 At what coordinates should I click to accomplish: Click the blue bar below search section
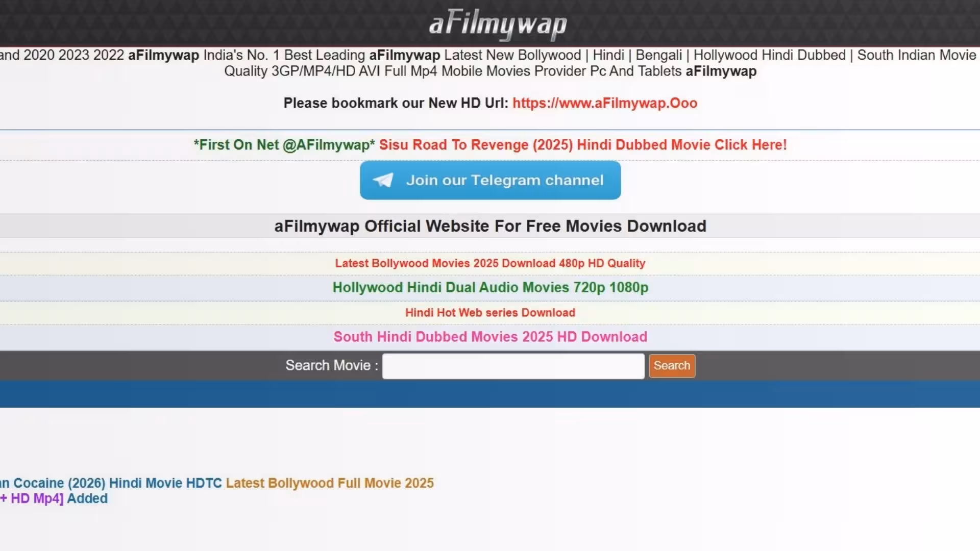point(489,393)
